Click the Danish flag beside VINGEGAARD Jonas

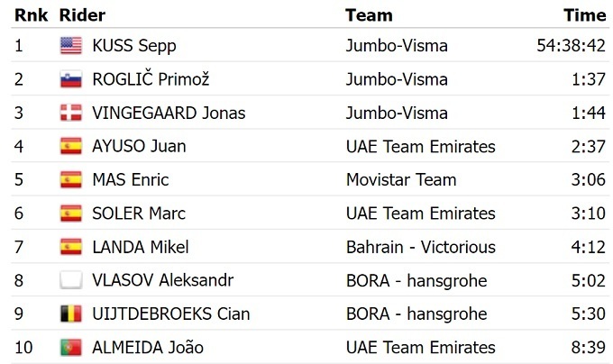click(x=70, y=113)
